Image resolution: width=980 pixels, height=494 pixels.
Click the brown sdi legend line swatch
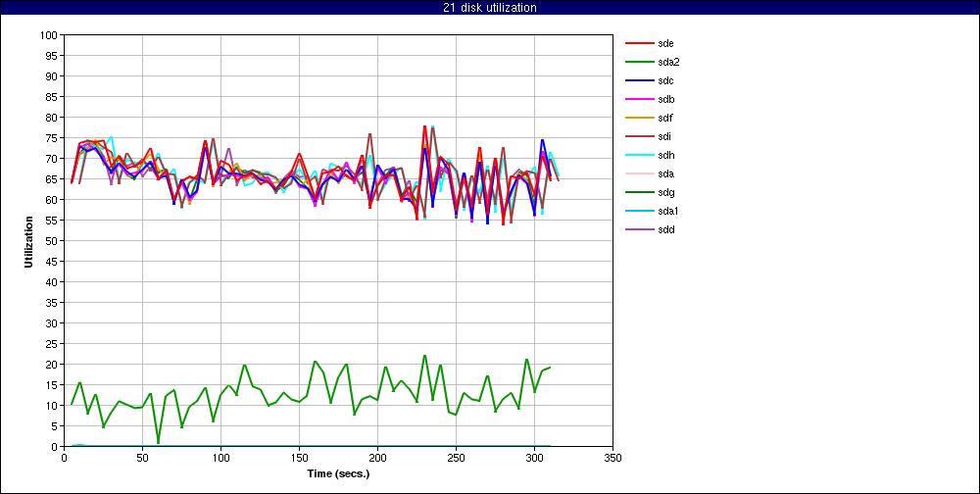tap(639, 136)
